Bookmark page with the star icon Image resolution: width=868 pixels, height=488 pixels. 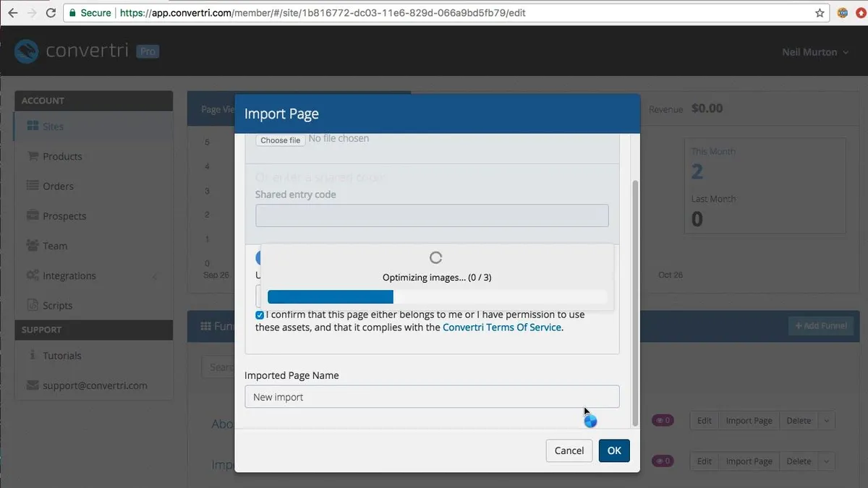(x=820, y=13)
